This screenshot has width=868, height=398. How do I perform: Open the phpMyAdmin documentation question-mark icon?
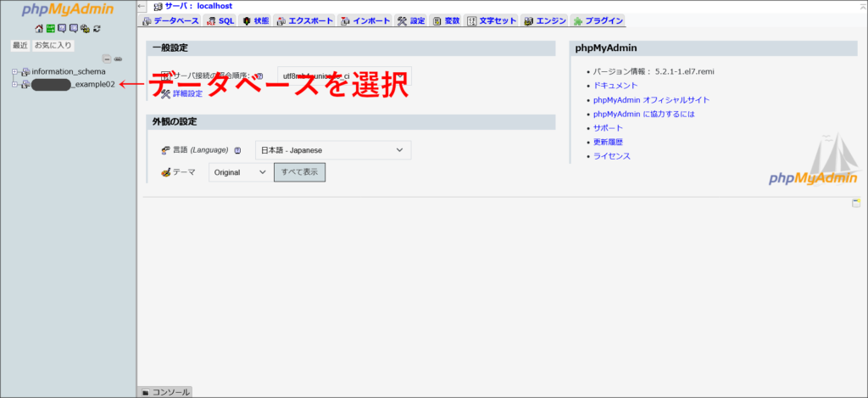click(x=62, y=29)
